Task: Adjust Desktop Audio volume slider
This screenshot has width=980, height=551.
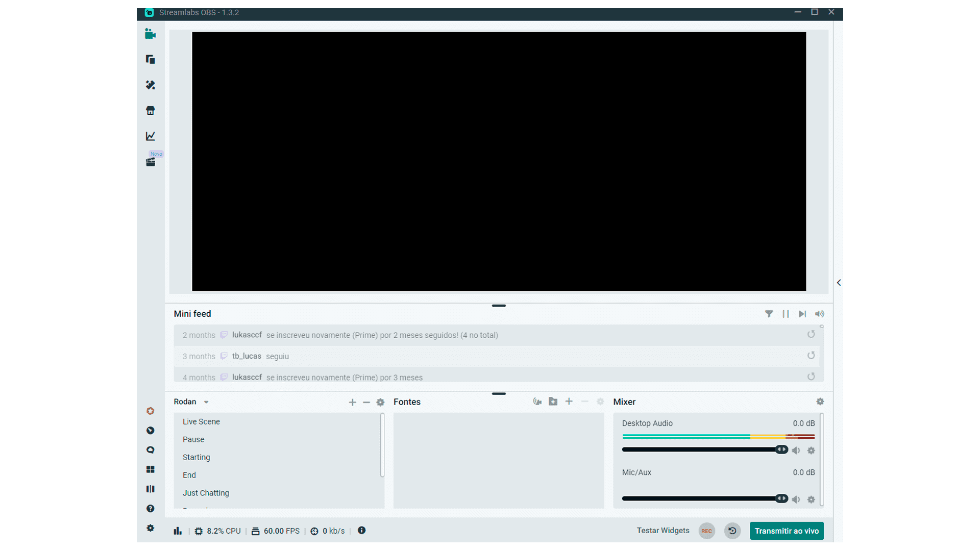Action: click(704, 449)
